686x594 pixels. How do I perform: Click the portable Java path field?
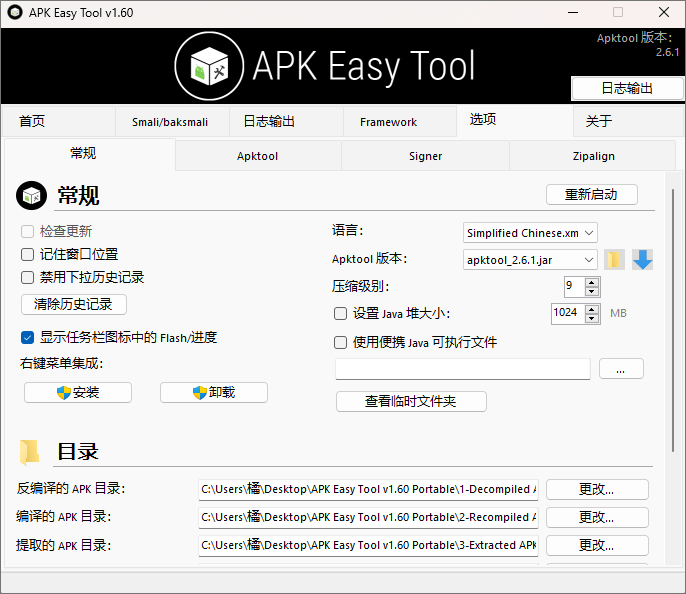(463, 369)
